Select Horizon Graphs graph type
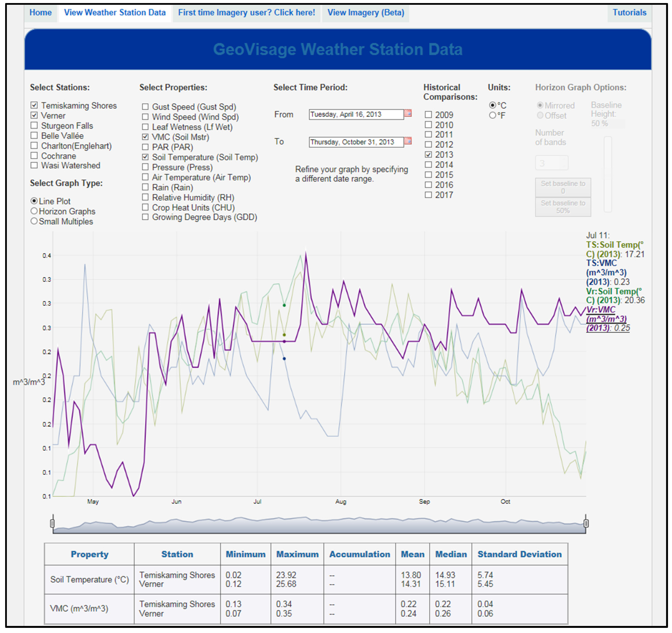Image resolution: width=672 pixels, height=633 pixels. pyautogui.click(x=34, y=211)
